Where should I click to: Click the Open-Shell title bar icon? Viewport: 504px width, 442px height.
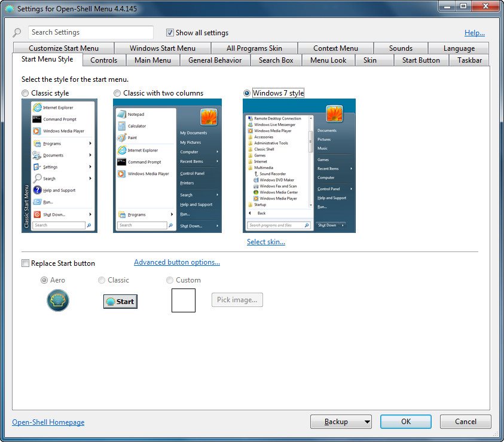9,9
